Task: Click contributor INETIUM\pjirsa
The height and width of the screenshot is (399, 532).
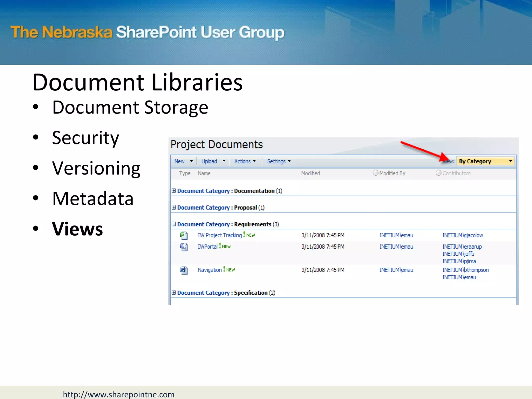Action: 459,261
